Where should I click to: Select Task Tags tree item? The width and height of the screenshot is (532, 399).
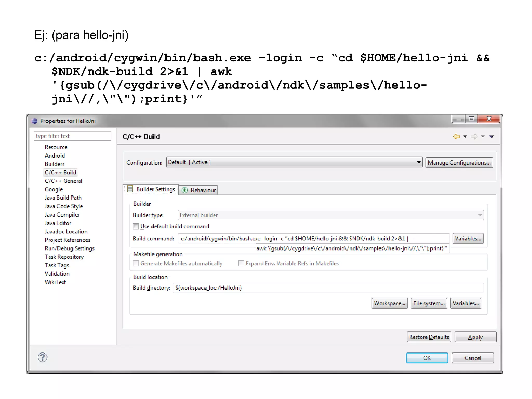pos(57,265)
